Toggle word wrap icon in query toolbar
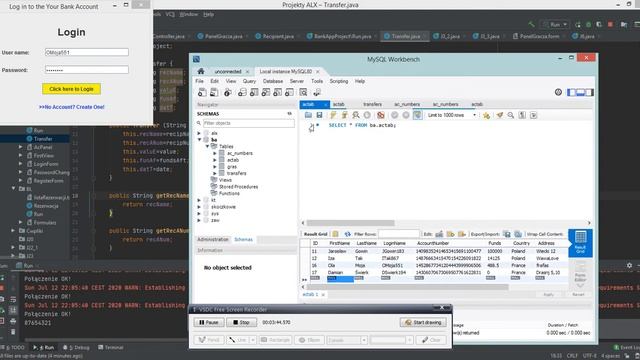This screenshot has width=640, height=360. click(533, 115)
